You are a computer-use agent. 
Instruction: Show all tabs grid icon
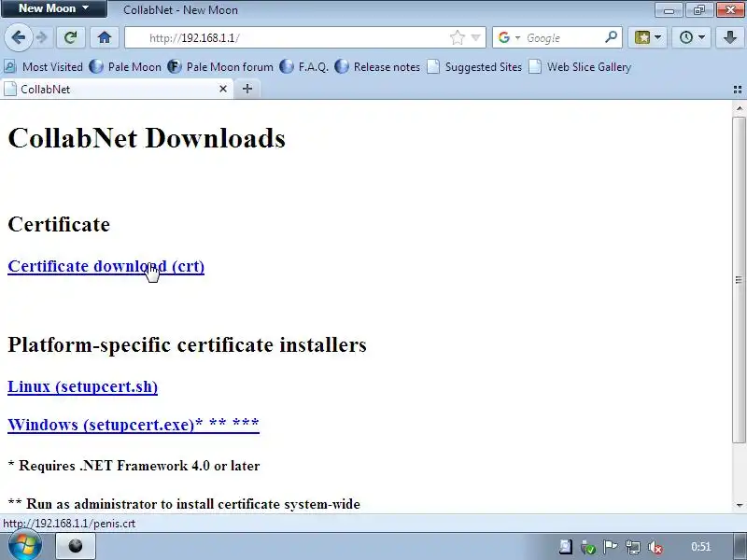[x=737, y=90]
